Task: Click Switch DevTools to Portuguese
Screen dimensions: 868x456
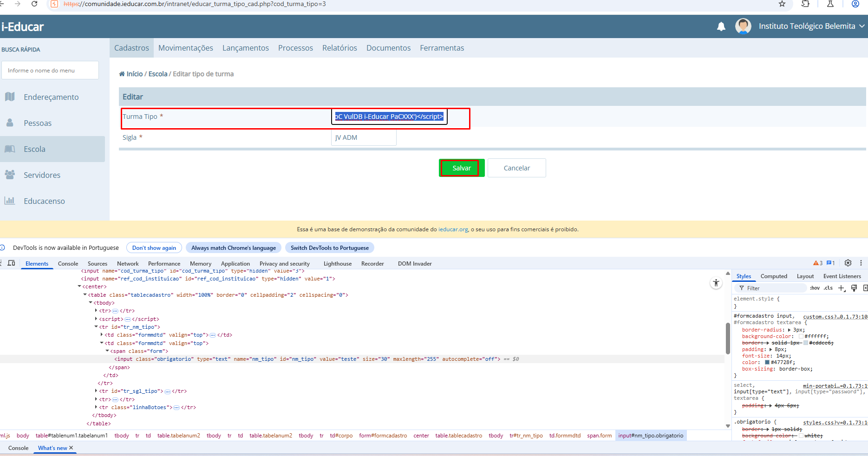Action: coord(330,248)
